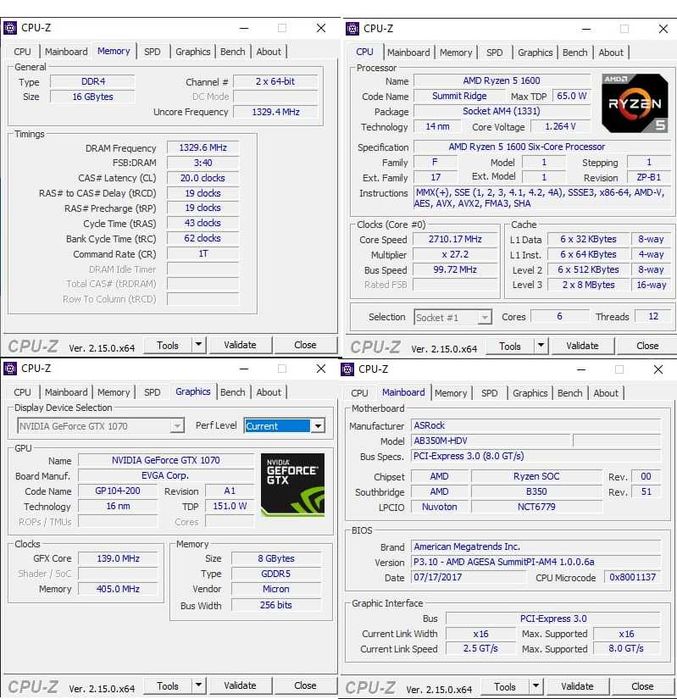The width and height of the screenshot is (677, 699).
Task: Click Close button in Memory window
Action: [305, 345]
